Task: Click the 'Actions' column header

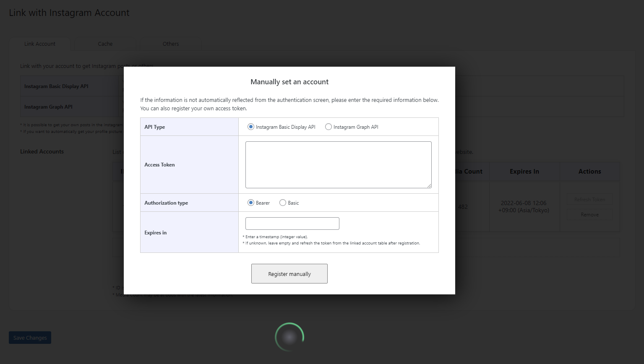Action: (590, 172)
